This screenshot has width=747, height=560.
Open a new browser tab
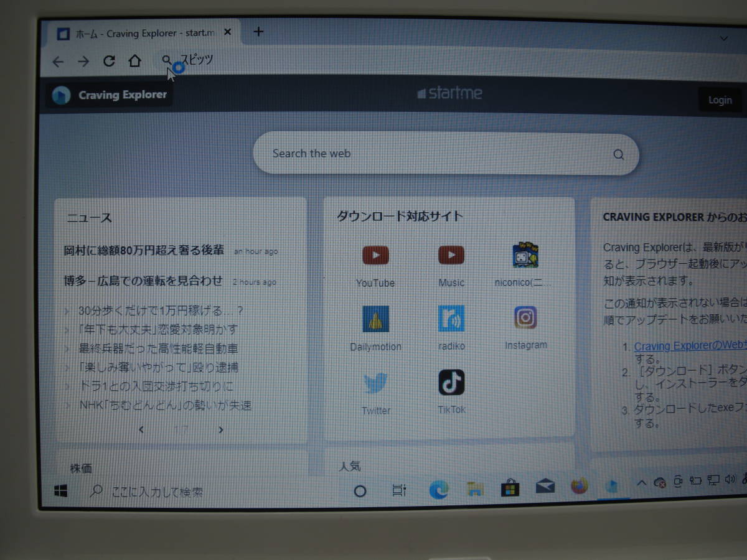[259, 32]
